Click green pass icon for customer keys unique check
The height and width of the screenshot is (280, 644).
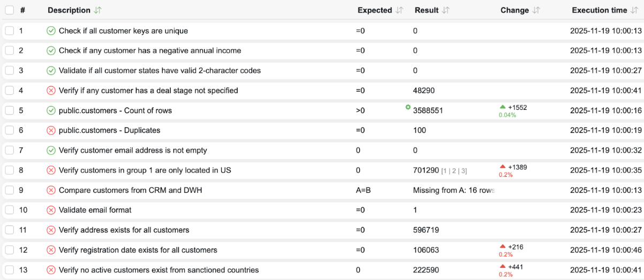pyautogui.click(x=51, y=31)
